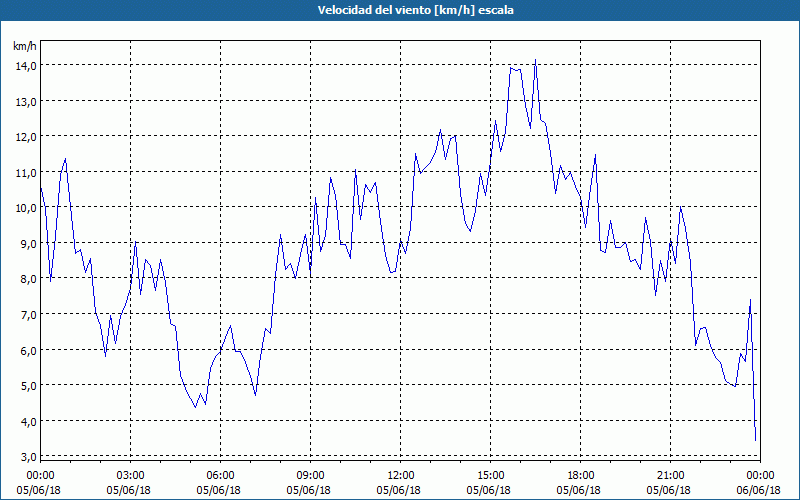
Task: Select the 'km/h' unit label on the axis
Action: click(24, 46)
